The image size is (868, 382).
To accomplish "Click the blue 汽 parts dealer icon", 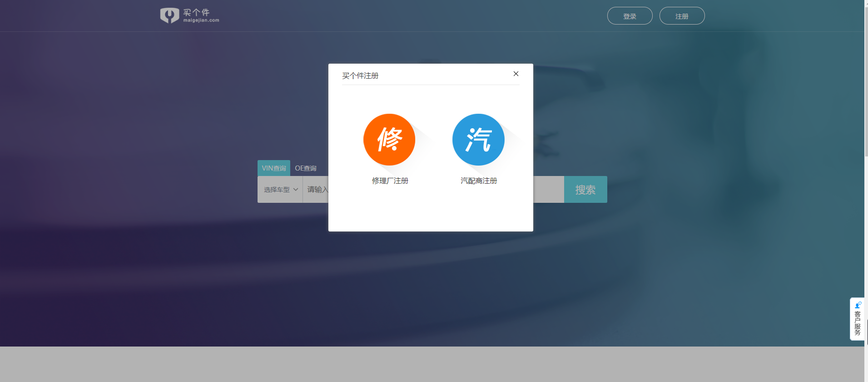I will tap(478, 140).
